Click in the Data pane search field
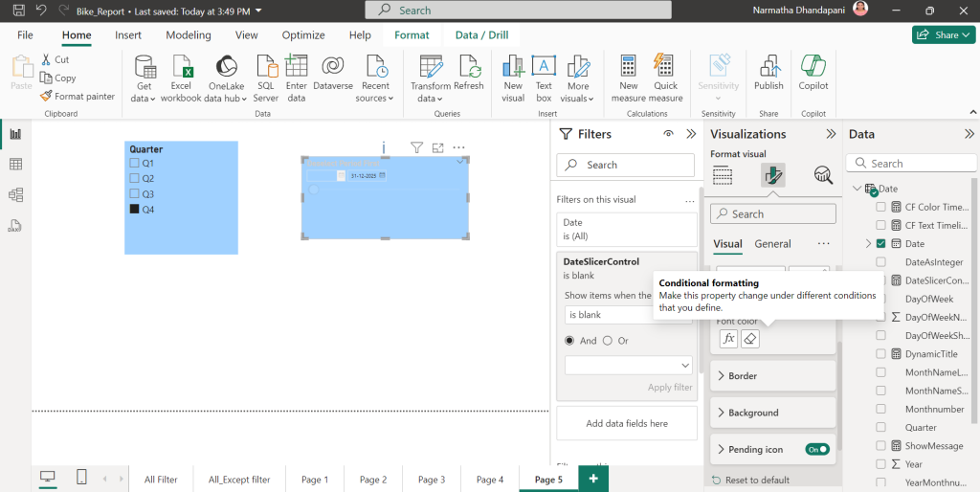Viewport: 980px width, 492px height. [911, 163]
